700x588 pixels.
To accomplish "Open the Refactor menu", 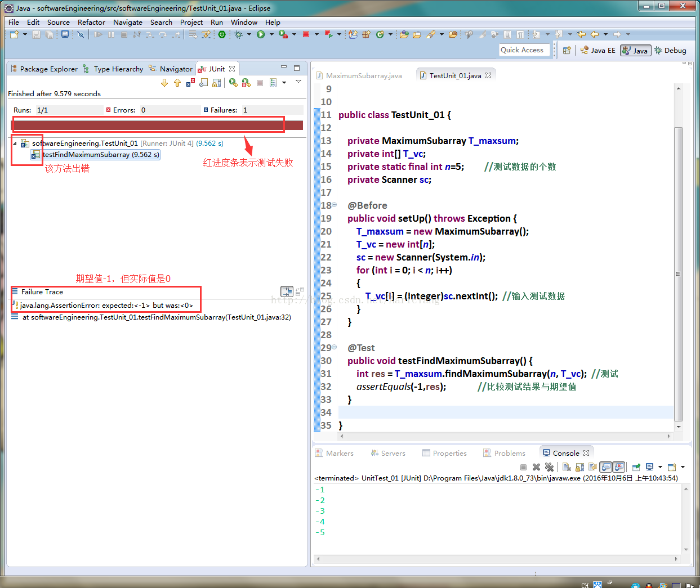I will (x=91, y=22).
